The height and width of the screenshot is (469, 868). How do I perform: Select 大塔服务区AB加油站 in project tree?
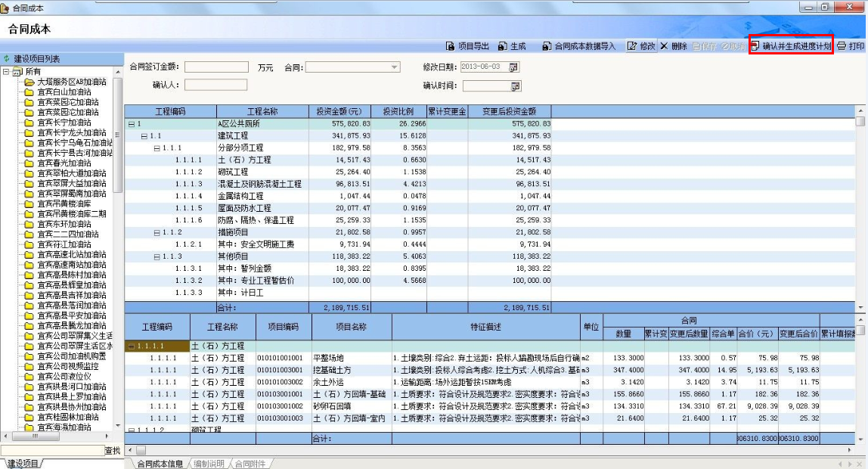72,82
